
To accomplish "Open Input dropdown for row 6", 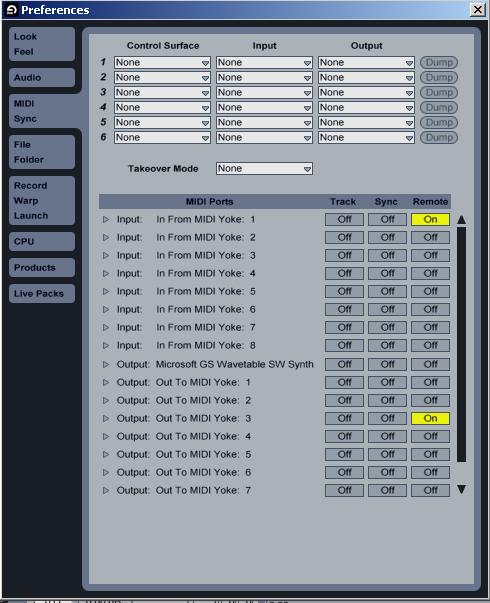I will [x=264, y=138].
